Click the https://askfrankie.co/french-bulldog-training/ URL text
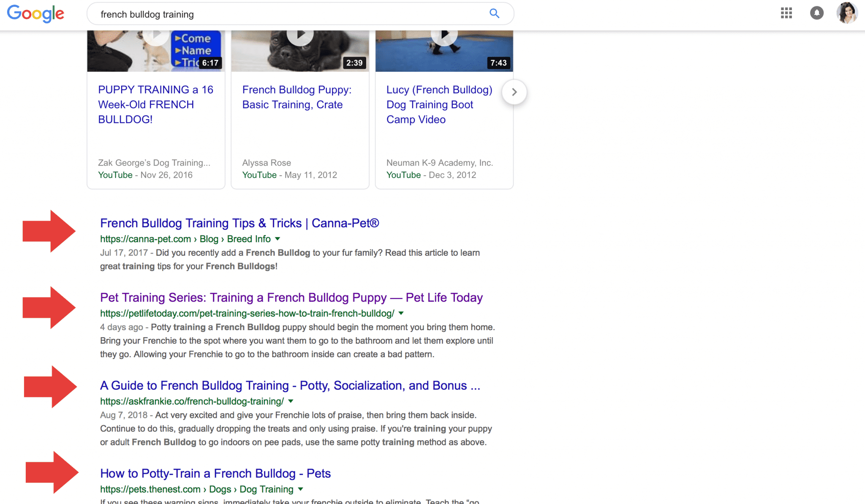865x504 pixels. 192,401
